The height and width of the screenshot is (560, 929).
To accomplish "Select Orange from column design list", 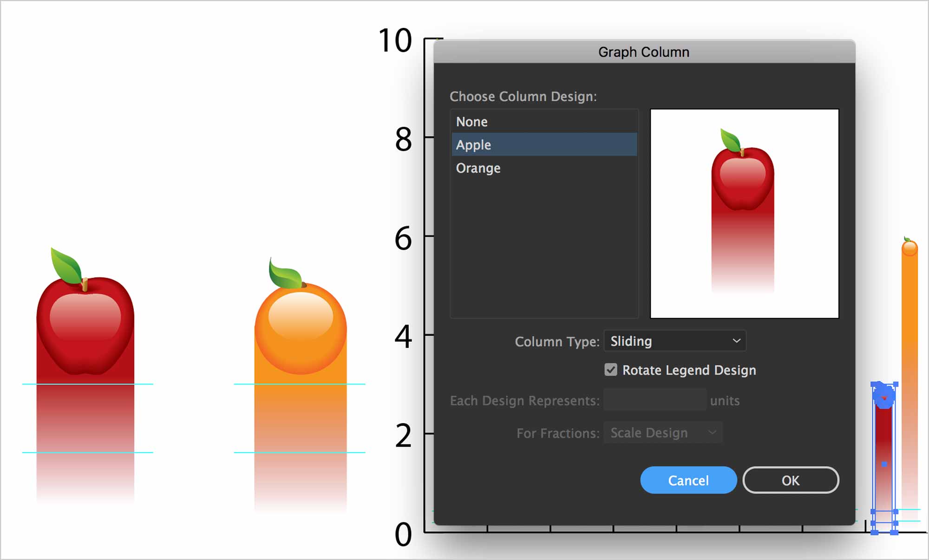I will 478,168.
